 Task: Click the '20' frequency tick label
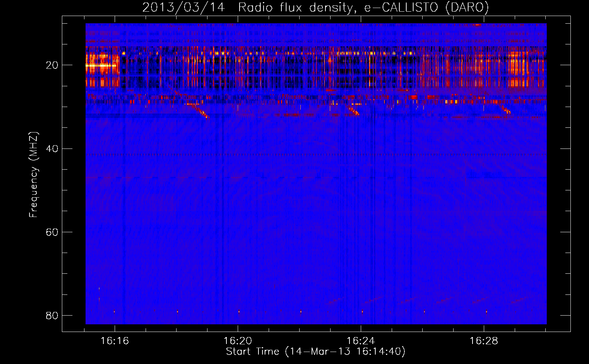[x=52, y=65]
